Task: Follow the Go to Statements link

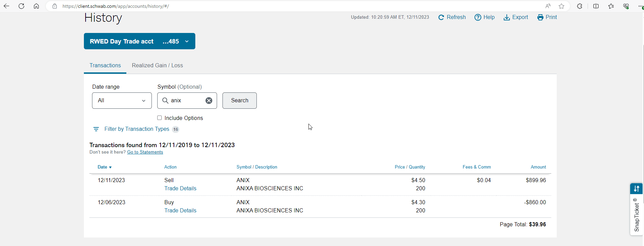Action: (x=145, y=152)
